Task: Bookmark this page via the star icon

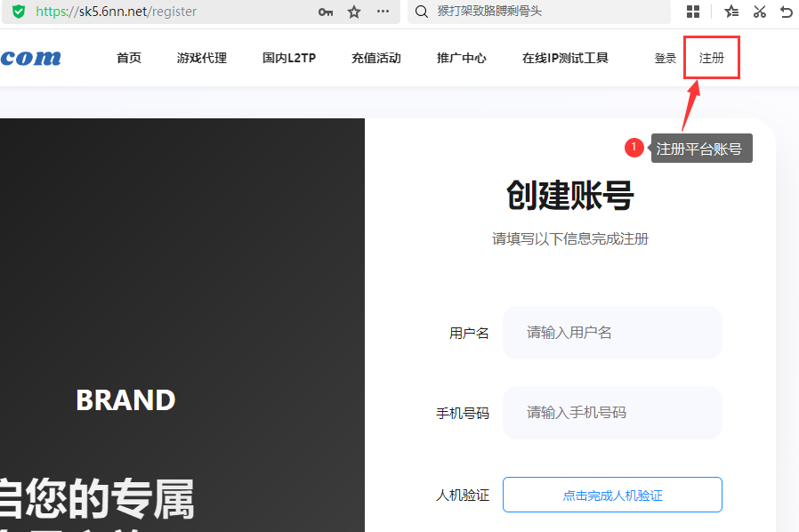Action: (351, 12)
